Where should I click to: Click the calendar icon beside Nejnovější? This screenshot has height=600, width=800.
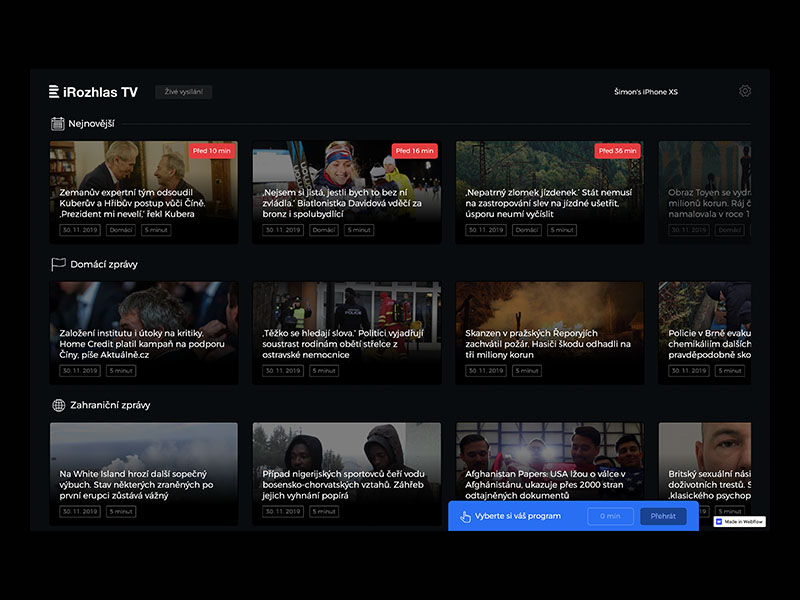58,123
